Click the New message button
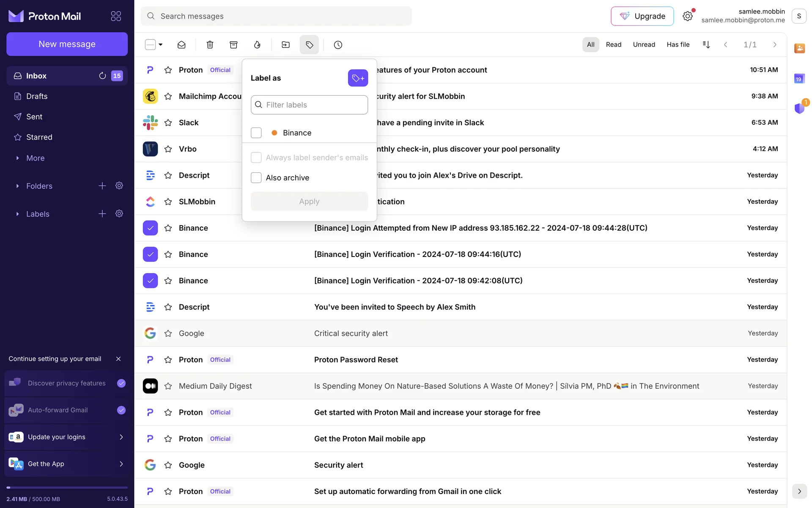The image size is (812, 508). coord(67,44)
